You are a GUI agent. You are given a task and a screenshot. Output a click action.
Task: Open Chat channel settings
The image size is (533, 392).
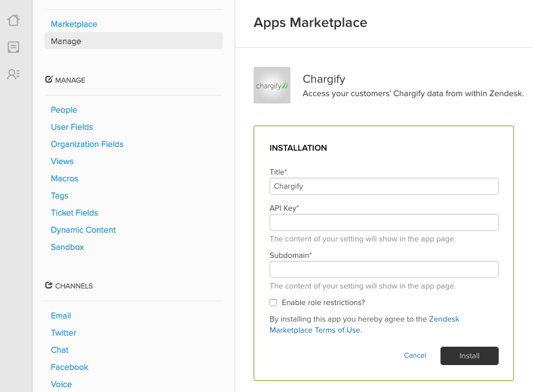[x=59, y=350]
